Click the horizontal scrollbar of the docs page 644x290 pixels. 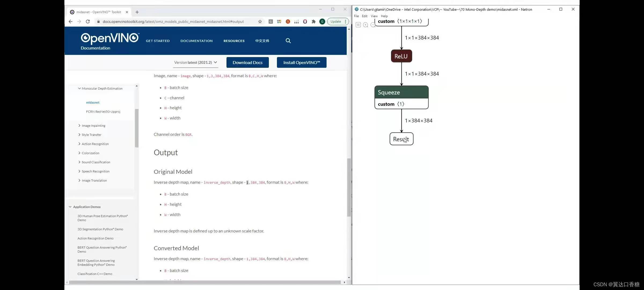tap(205, 282)
